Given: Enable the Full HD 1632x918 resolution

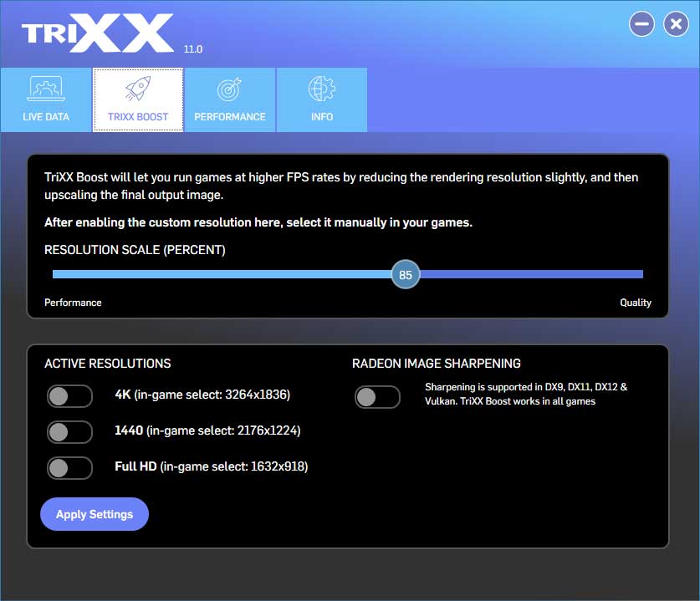Looking at the screenshot, I should tap(70, 468).
